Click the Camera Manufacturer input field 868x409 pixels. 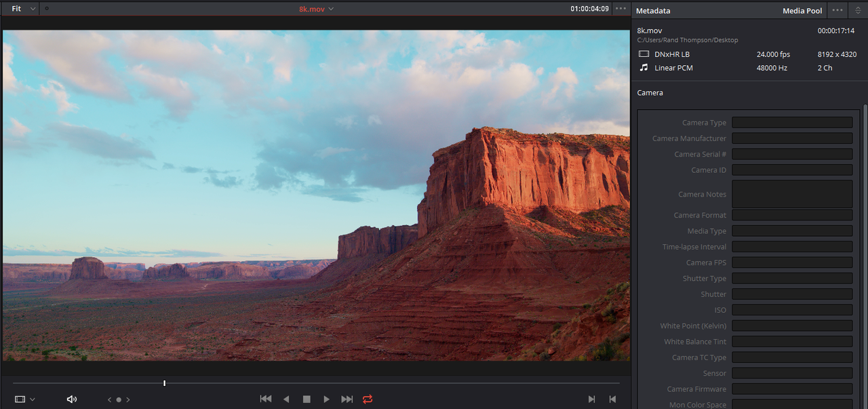click(792, 138)
